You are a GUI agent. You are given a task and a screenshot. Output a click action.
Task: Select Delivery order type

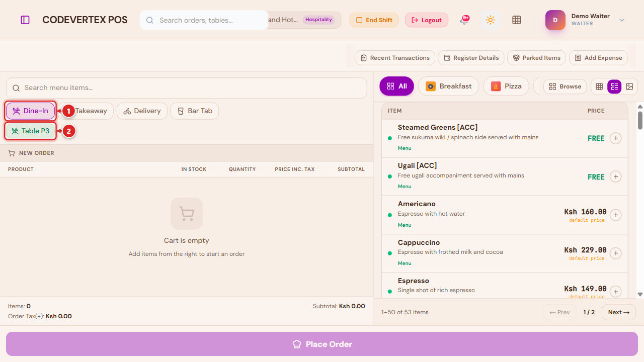[142, 111]
